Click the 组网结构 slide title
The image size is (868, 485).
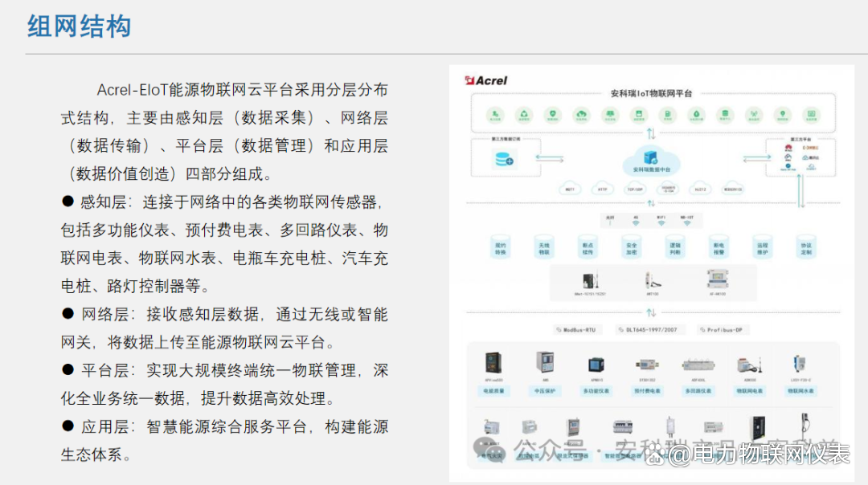click(79, 26)
